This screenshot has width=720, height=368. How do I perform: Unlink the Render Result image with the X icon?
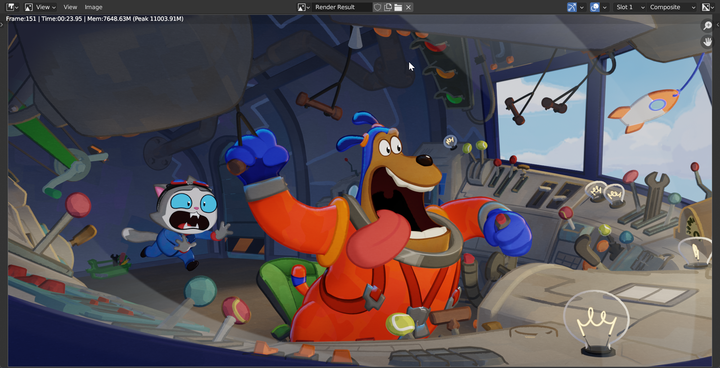click(408, 7)
